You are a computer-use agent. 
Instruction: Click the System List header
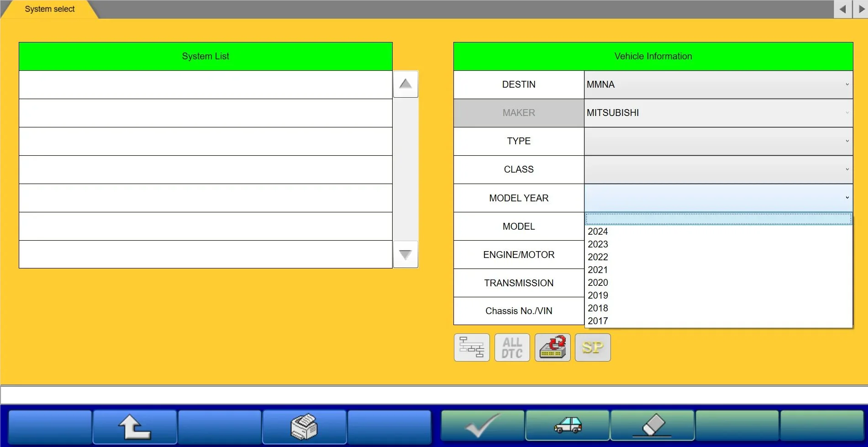(x=205, y=56)
